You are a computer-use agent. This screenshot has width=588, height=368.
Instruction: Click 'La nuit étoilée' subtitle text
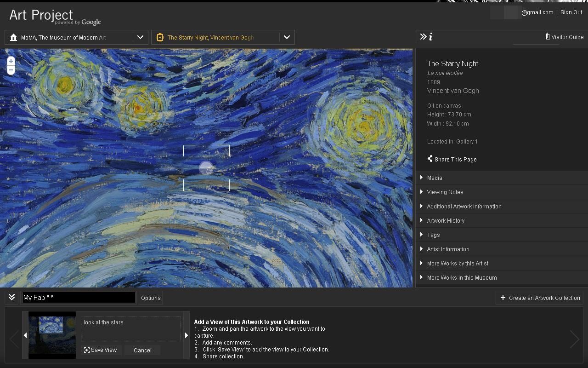tap(445, 73)
